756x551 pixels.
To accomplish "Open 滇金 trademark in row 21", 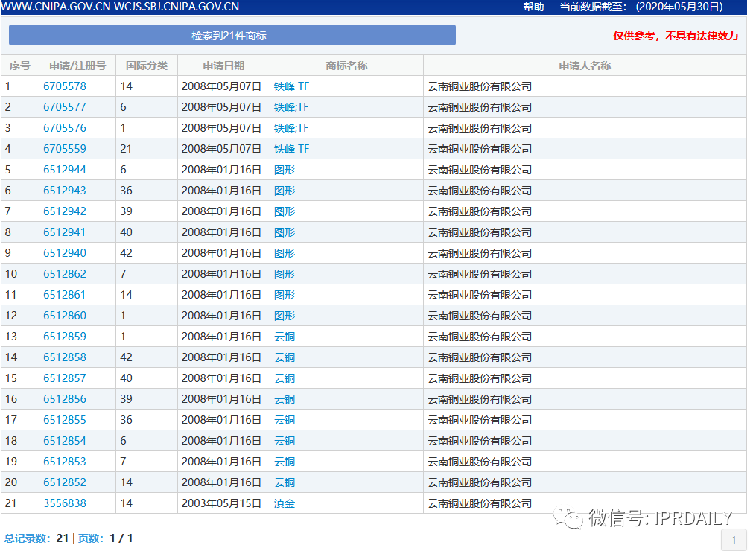I will 285,503.
